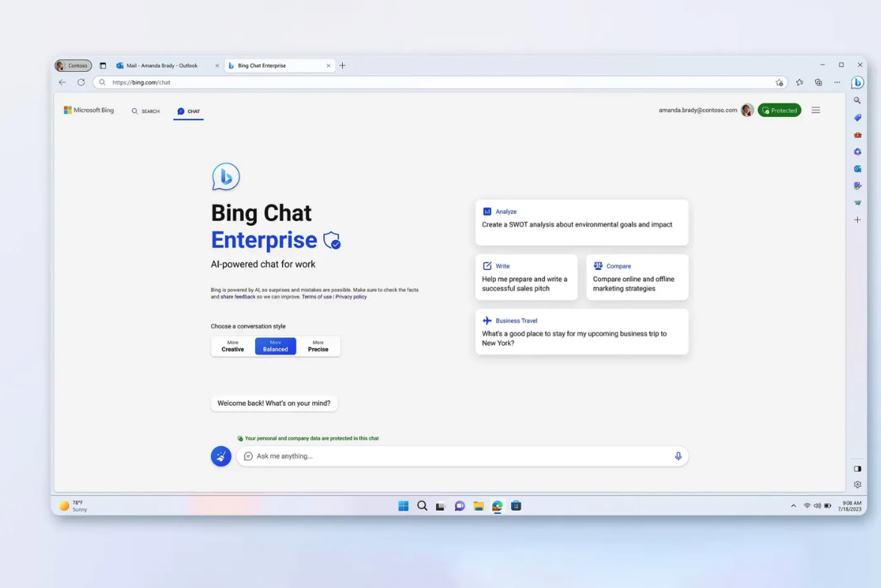Switch to the Mail - Amanda Brady - Outlook tab

[x=167, y=66]
